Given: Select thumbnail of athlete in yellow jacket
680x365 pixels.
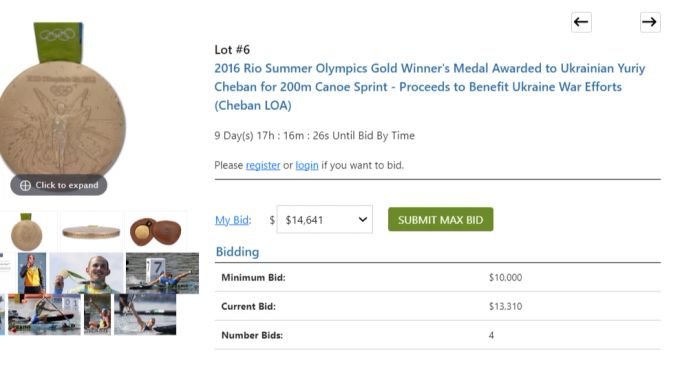Looking at the screenshot, I should click(32, 273).
